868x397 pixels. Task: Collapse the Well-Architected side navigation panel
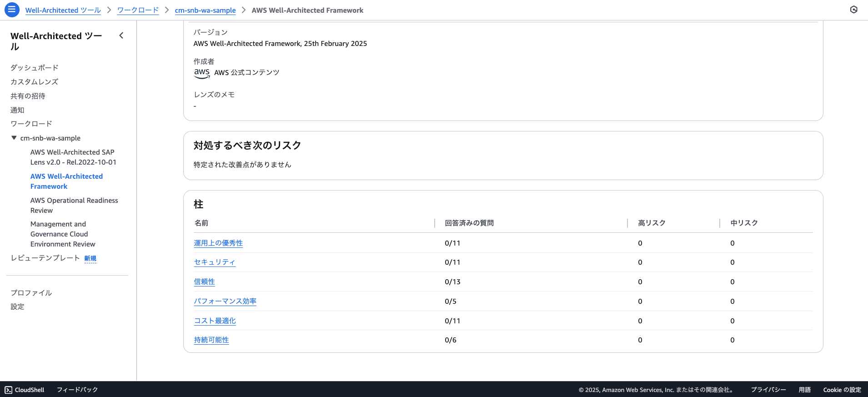[121, 35]
